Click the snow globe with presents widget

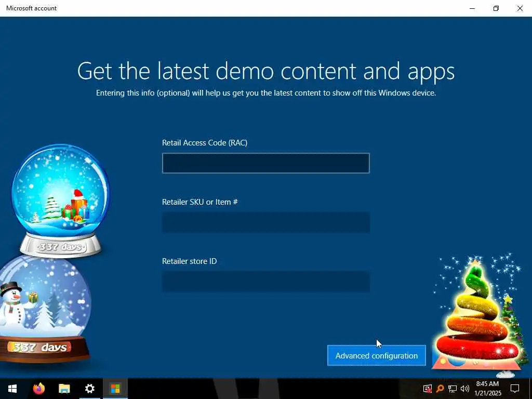coord(61,200)
